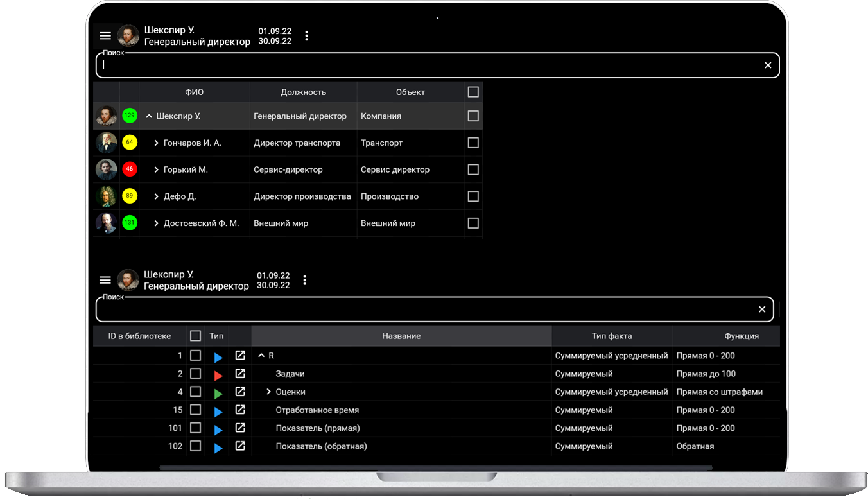Collapse the Шекспир У. tree node
The height and width of the screenshot is (504, 868).
point(149,116)
